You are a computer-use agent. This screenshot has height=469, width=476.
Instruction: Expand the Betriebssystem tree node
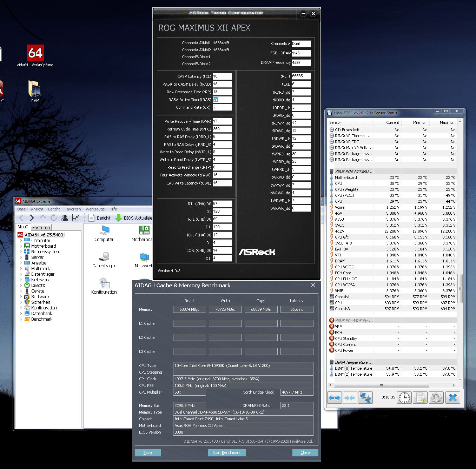tap(21, 252)
